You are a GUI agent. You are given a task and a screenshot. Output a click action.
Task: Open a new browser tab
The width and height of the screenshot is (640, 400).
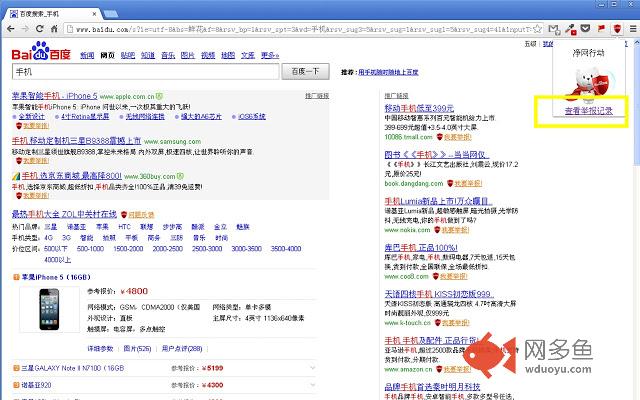pyautogui.click(x=111, y=14)
